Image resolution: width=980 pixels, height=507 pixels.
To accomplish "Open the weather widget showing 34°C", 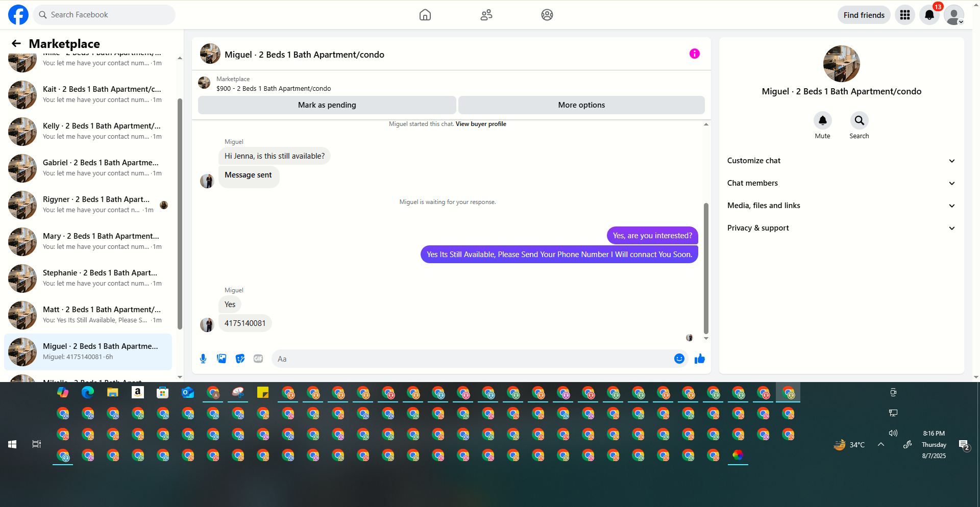I will tap(849, 445).
